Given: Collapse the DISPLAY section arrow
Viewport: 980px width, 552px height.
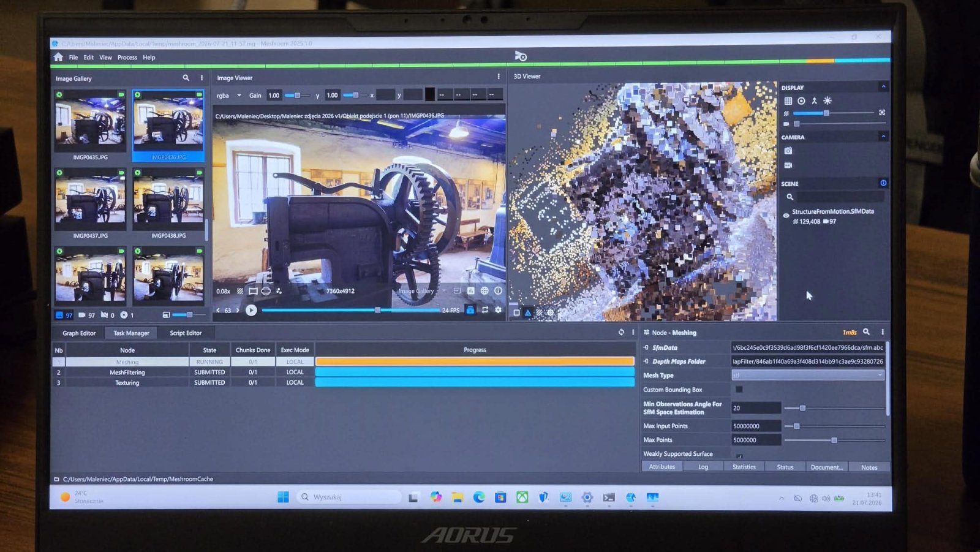Looking at the screenshot, I should click(x=883, y=87).
